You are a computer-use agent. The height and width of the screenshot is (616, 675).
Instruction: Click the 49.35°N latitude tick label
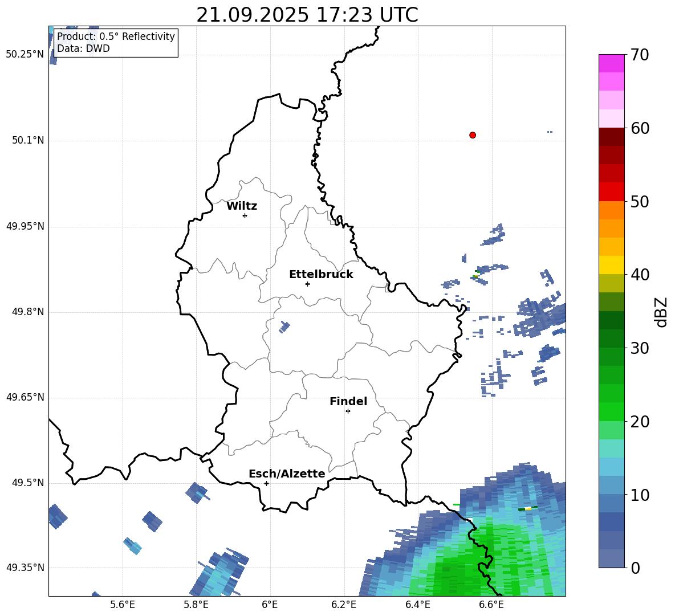[25, 568]
